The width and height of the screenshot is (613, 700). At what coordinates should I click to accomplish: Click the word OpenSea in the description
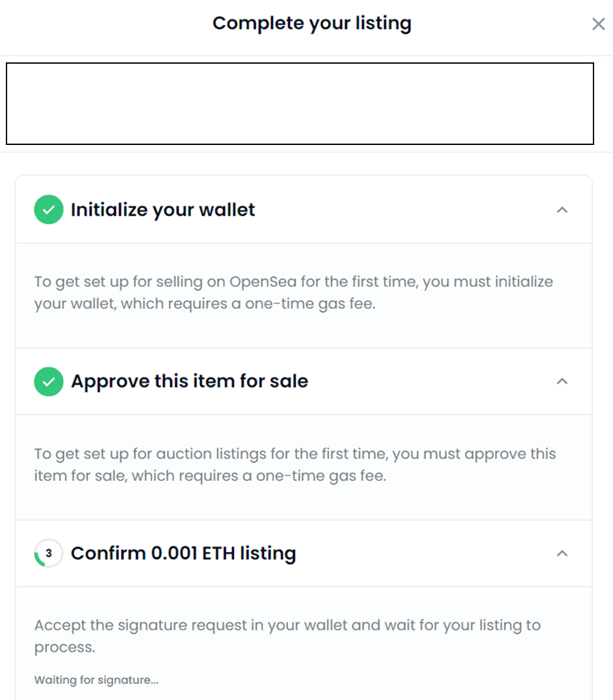(261, 282)
